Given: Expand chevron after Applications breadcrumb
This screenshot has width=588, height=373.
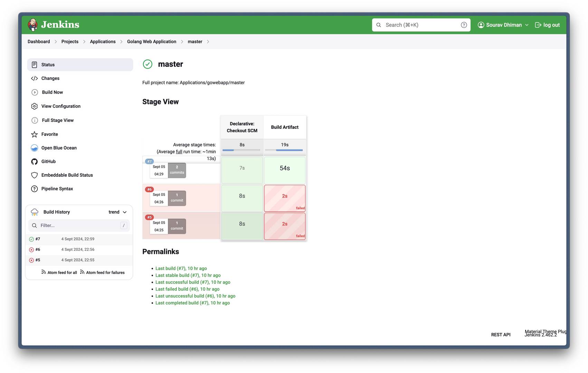Looking at the screenshot, I should tap(121, 41).
